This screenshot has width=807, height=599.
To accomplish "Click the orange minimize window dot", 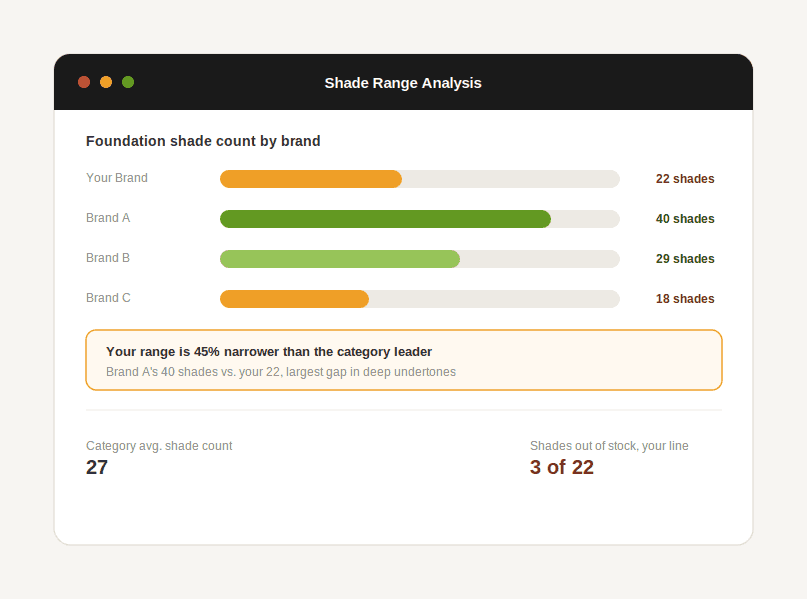I will pos(106,82).
